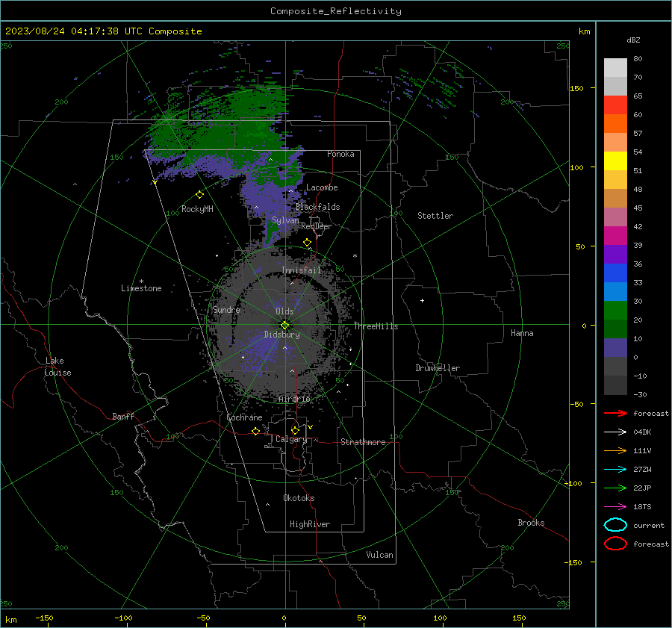672x628 pixels.
Task: Click the green 30 dBZ color swatch
Action: [615, 310]
